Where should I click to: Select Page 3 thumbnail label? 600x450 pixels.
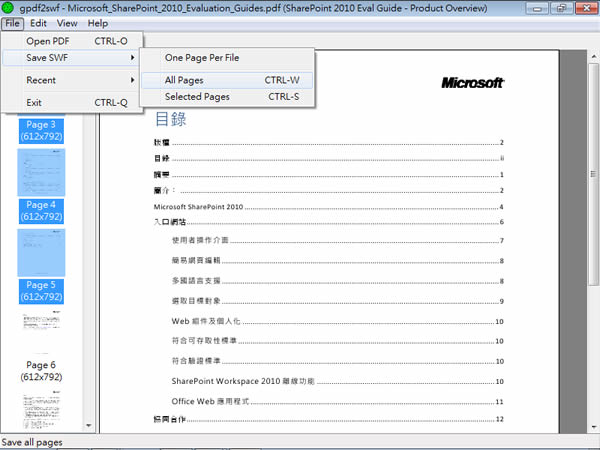point(41,130)
